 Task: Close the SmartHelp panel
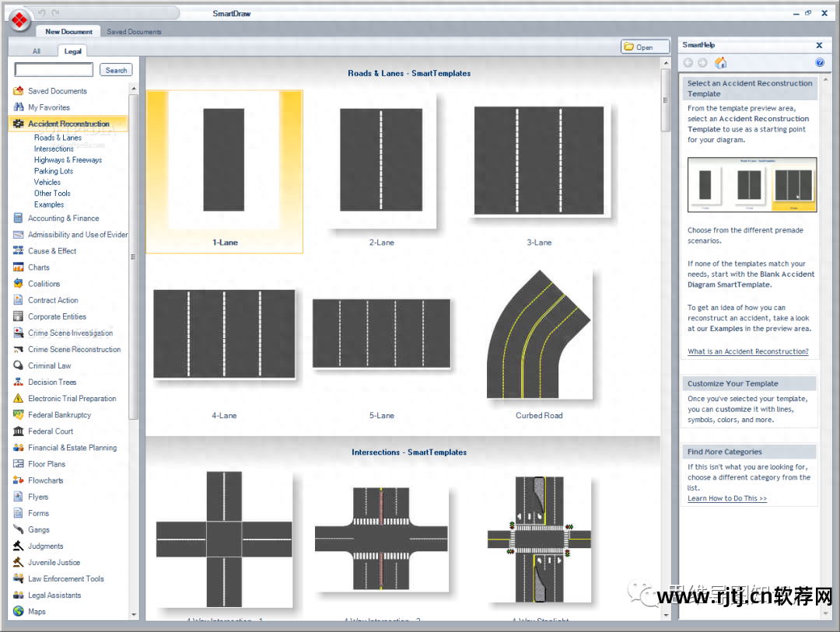pyautogui.click(x=819, y=45)
